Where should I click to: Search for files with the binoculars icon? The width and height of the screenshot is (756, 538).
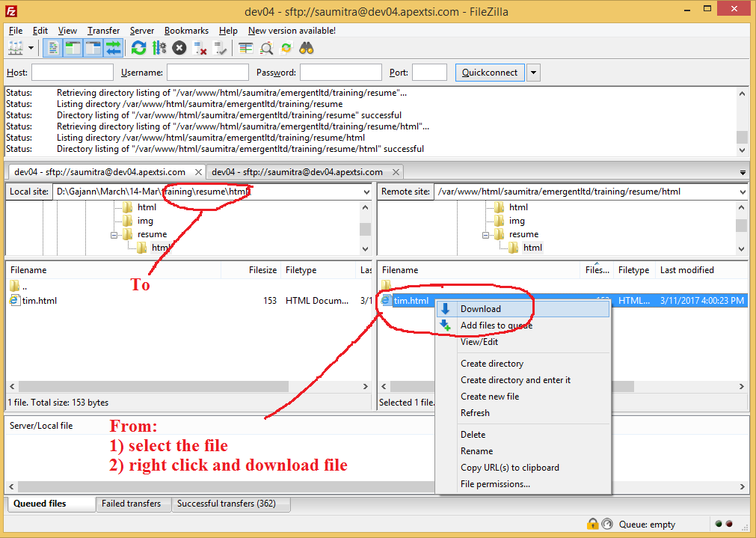tap(307, 48)
